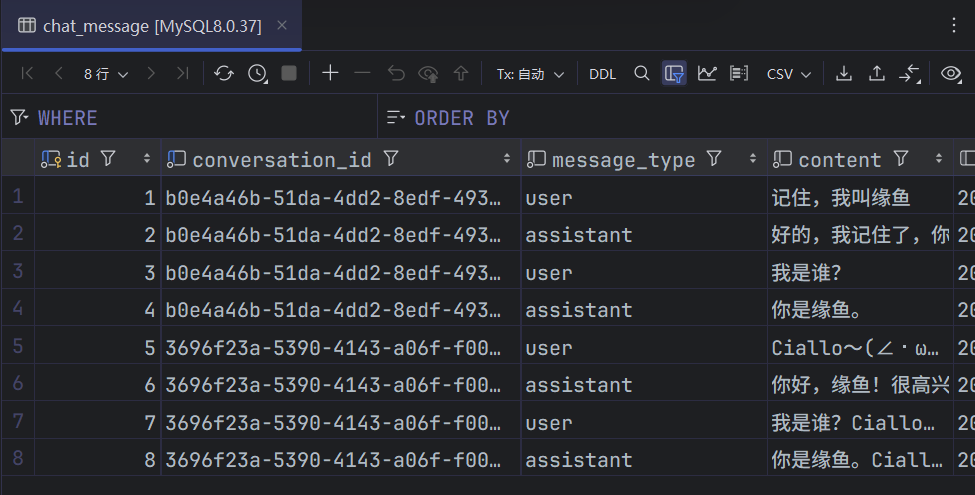This screenshot has width=975, height=495.
Task: Click the show chart icon
Action: click(707, 73)
